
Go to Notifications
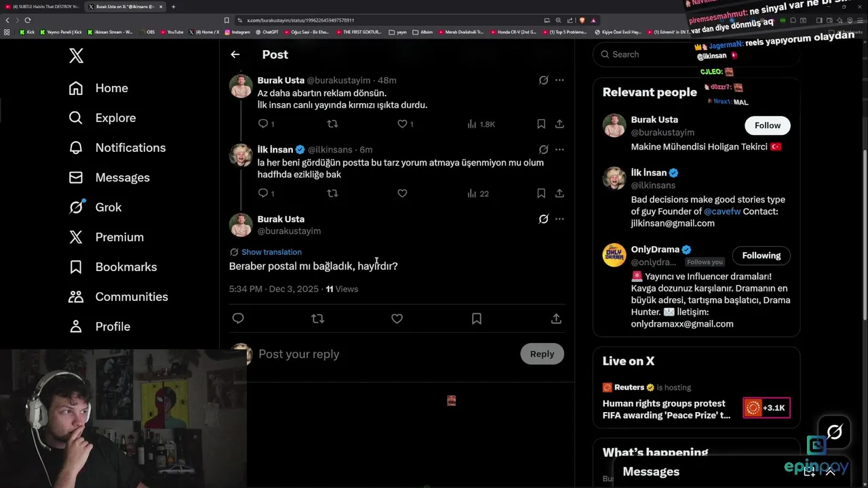click(117, 148)
